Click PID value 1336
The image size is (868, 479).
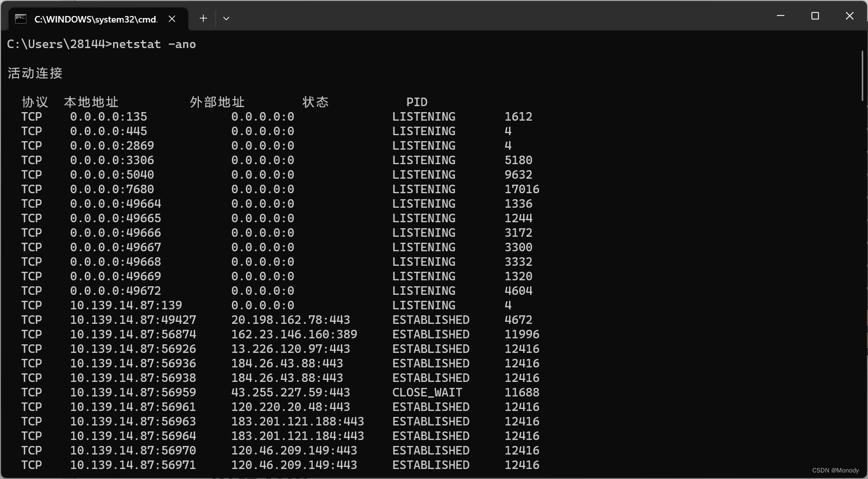click(x=519, y=204)
